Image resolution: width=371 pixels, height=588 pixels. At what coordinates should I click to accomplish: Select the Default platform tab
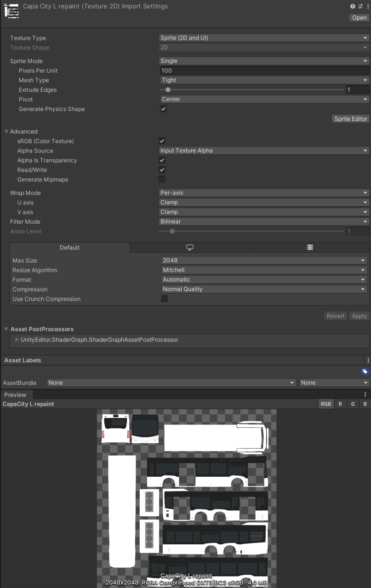pos(70,248)
